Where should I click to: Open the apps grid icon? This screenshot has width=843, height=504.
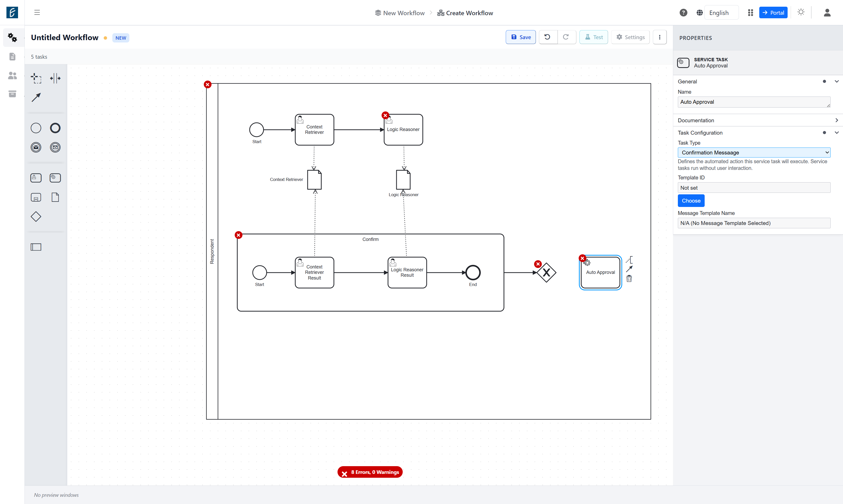pyautogui.click(x=751, y=13)
